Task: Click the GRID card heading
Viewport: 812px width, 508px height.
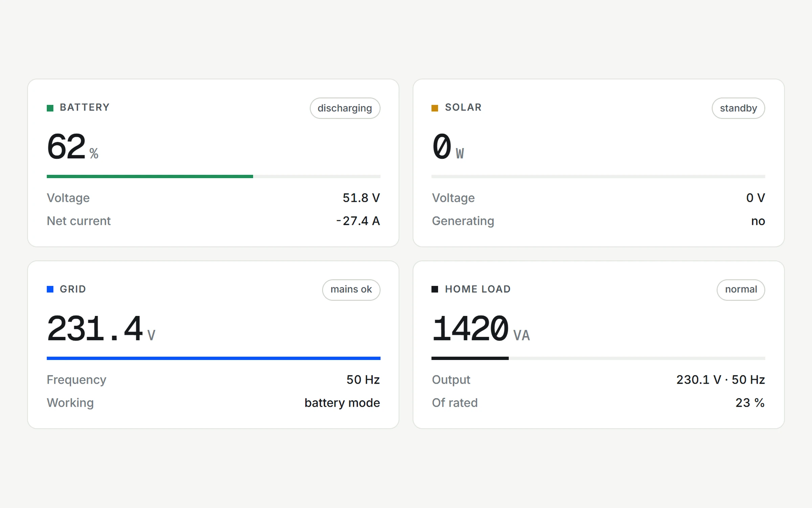Action: (x=73, y=289)
